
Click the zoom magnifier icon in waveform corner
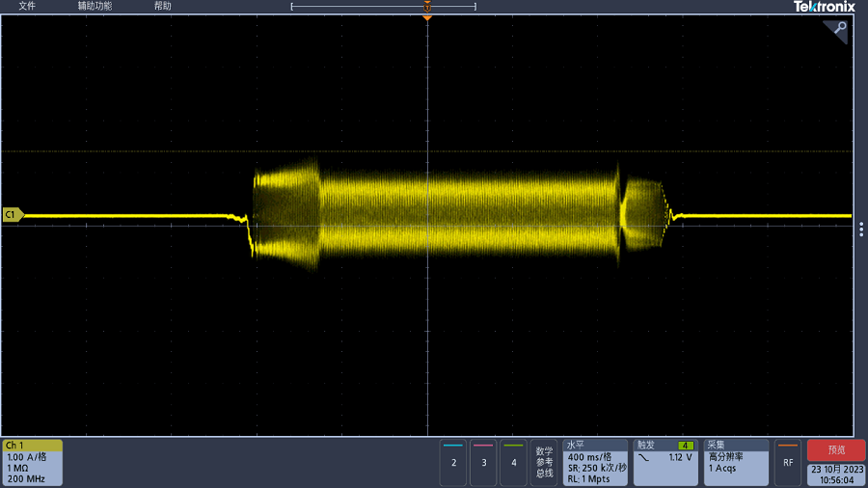click(x=839, y=29)
